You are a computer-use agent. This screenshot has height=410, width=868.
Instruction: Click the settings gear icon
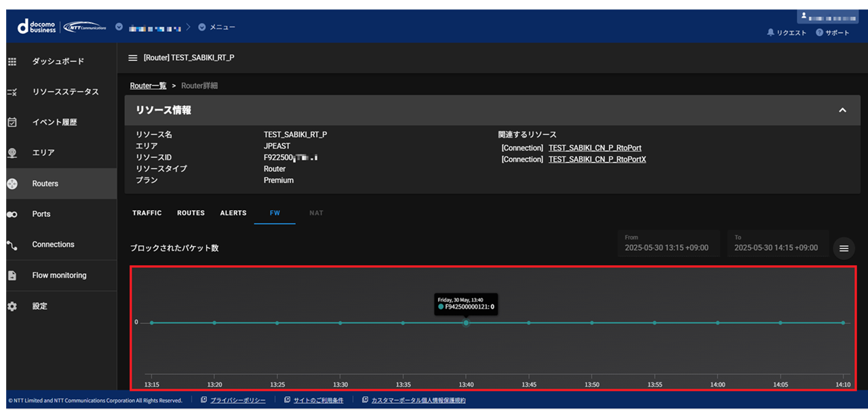tap(12, 306)
